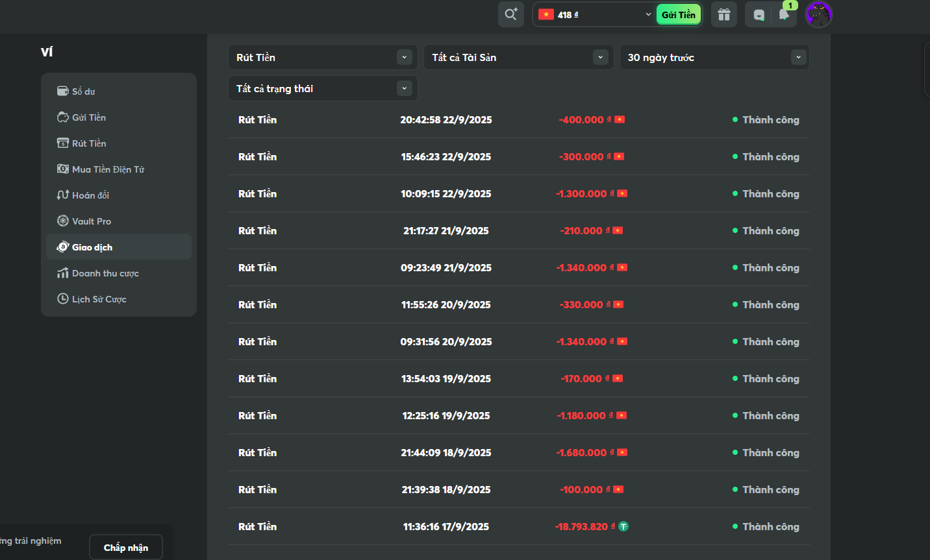The width and height of the screenshot is (930, 560).
Task: Open the gift rewards icon
Action: 723,14
